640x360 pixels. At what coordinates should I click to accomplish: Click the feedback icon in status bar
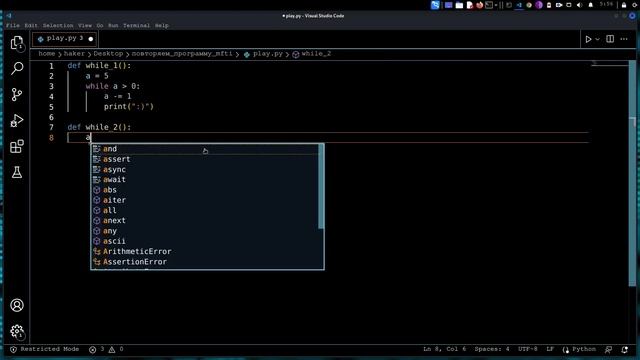pyautogui.click(x=608, y=349)
